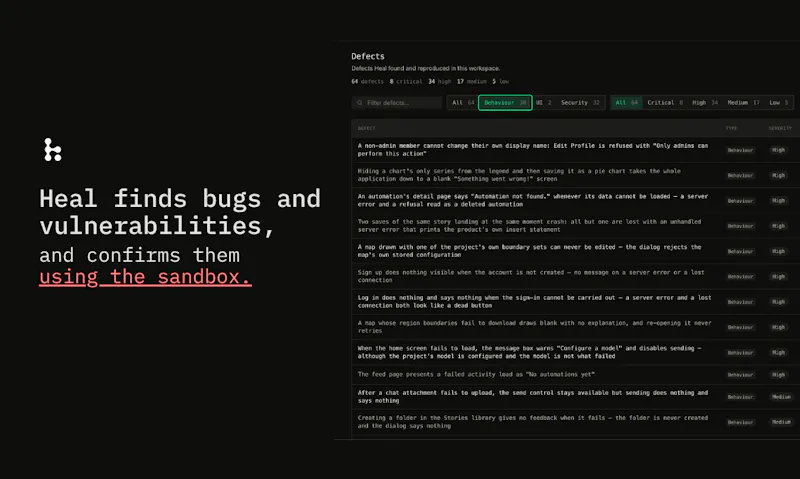Click the '8 critical' summary count
The width and height of the screenshot is (800, 479).
point(406,81)
